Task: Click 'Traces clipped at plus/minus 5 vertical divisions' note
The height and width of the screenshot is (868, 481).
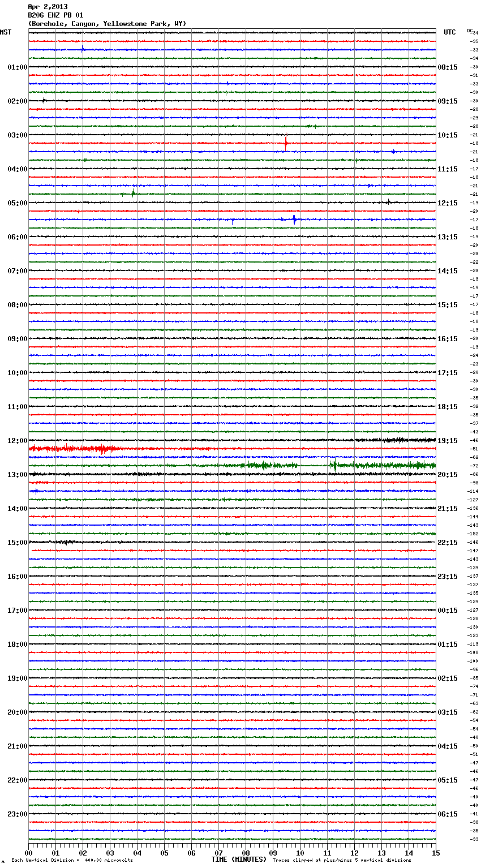Action: (342, 861)
